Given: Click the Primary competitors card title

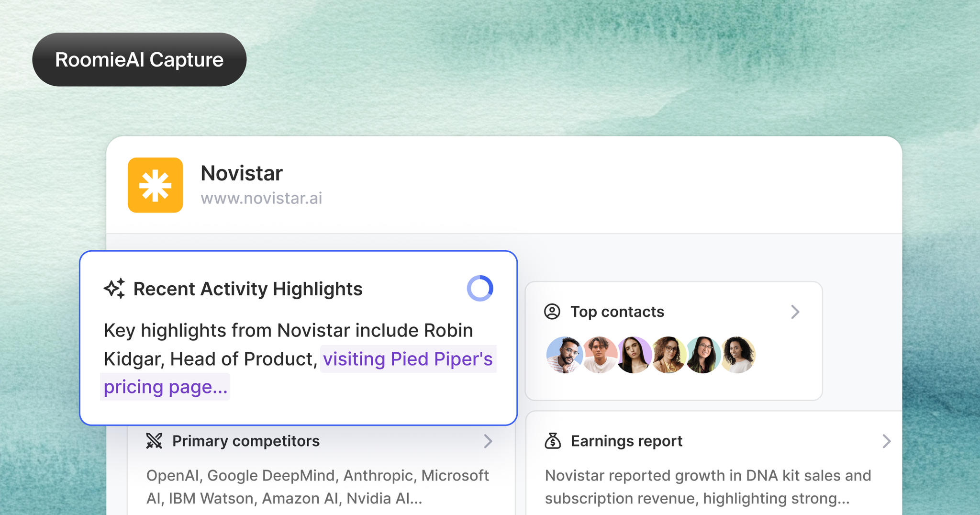Looking at the screenshot, I should click(x=246, y=441).
